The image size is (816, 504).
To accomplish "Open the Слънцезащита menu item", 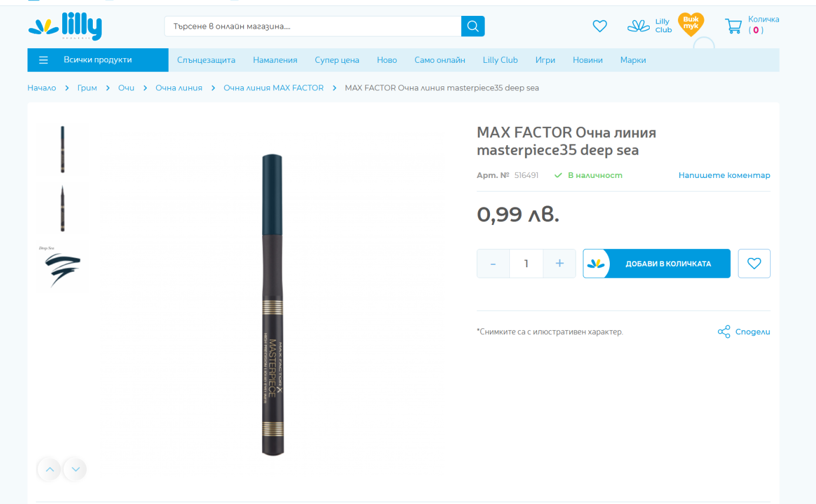I will coord(206,60).
